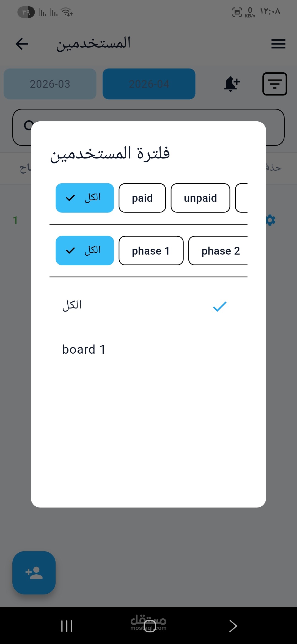This screenshot has height=644, width=297.
Task: Switch to the 2026-03 month tab
Action: tap(50, 84)
